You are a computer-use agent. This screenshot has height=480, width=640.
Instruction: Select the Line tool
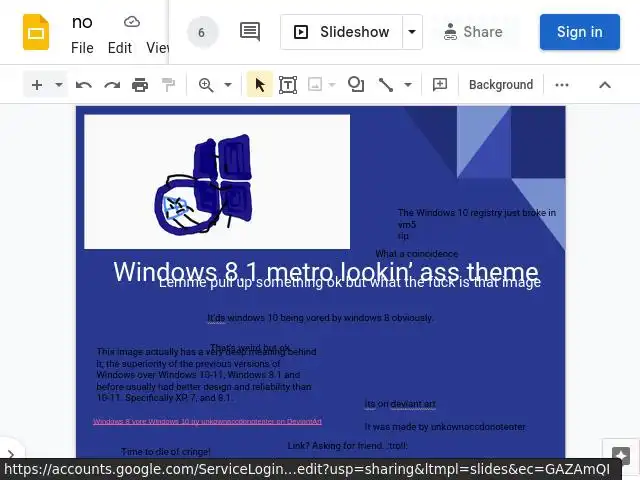click(x=386, y=85)
